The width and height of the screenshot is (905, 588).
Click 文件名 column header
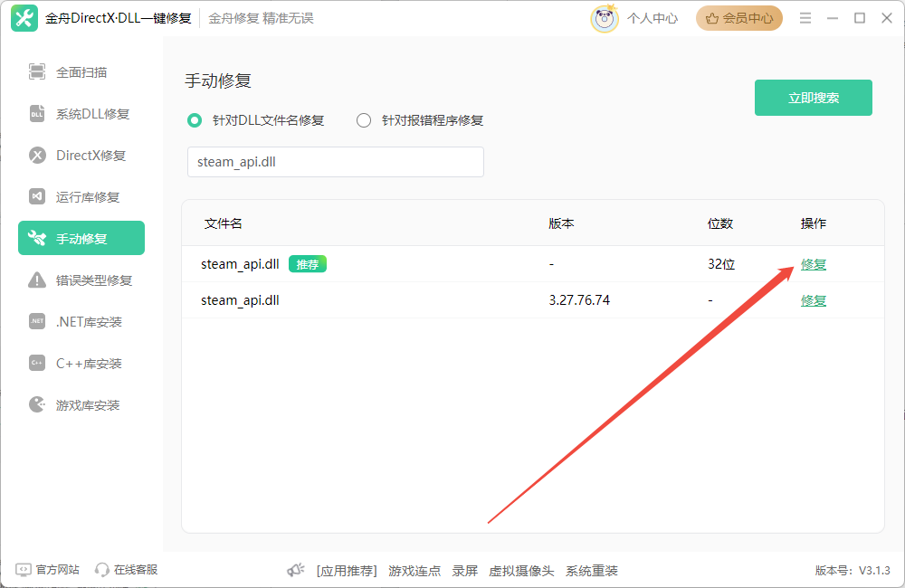pyautogui.click(x=223, y=223)
